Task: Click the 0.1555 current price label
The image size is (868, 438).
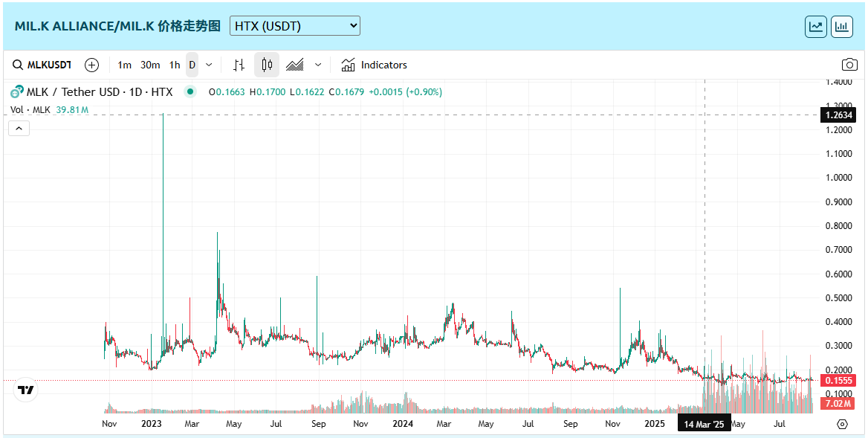Action: (838, 381)
